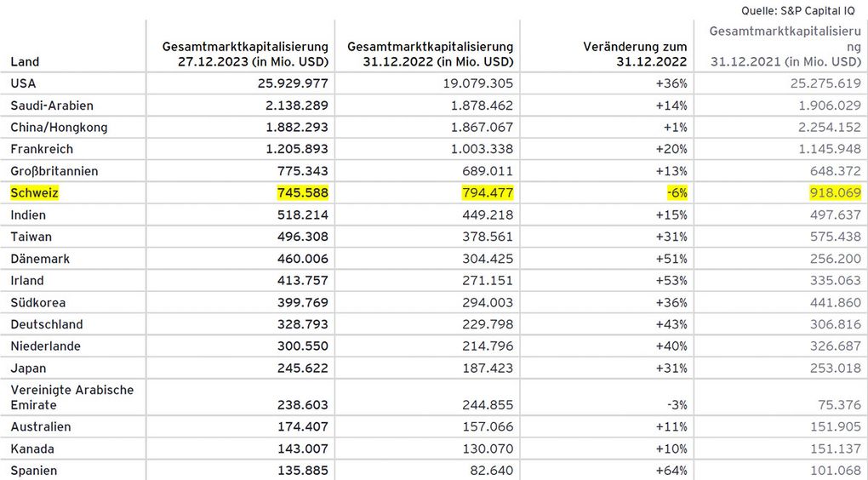Click the USA 2022 value 19.079.305
Image resolution: width=868 pixels, height=480 pixels.
[477, 83]
